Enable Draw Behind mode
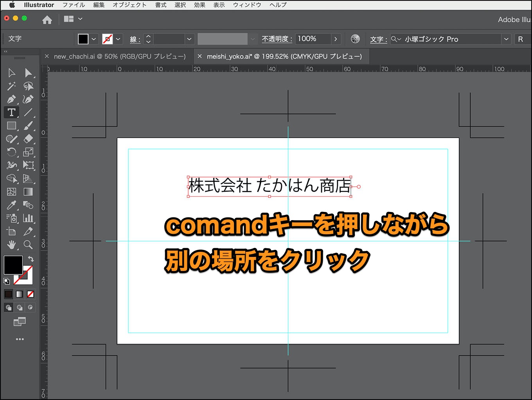Viewport: 532px width, 400px height. [20, 307]
